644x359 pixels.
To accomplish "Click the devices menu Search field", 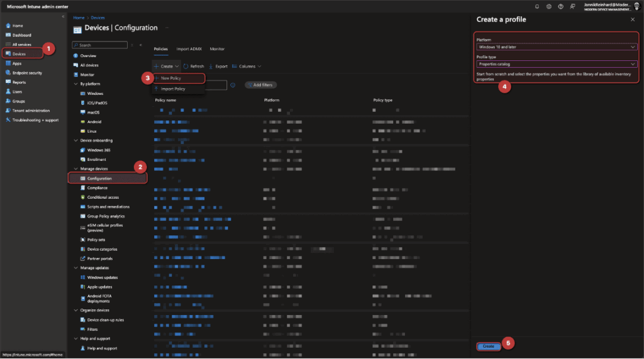I will pos(101,45).
